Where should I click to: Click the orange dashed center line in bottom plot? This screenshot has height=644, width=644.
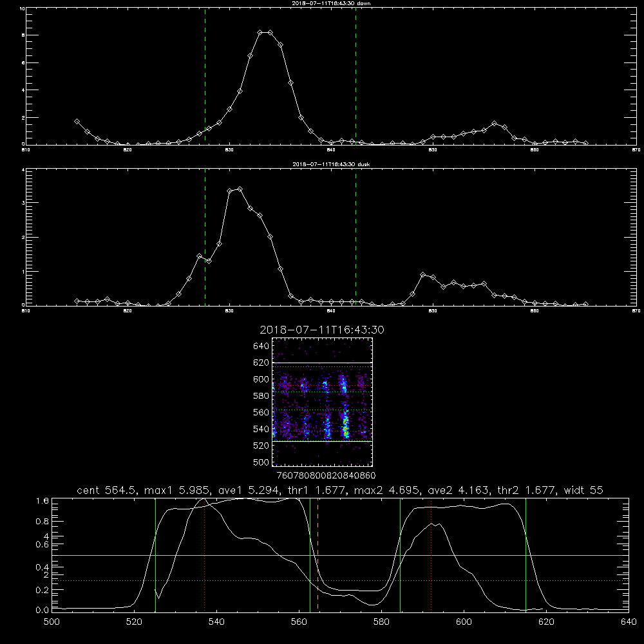(318, 554)
